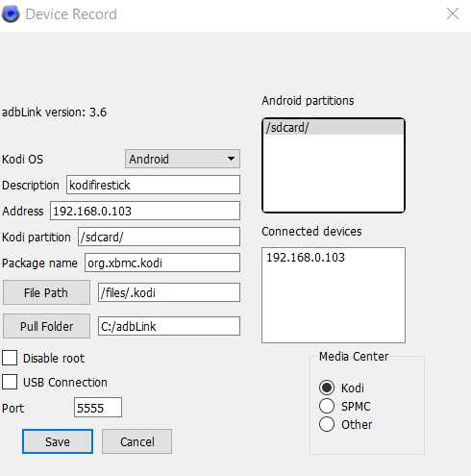Cancel the device record dialog

(136, 441)
